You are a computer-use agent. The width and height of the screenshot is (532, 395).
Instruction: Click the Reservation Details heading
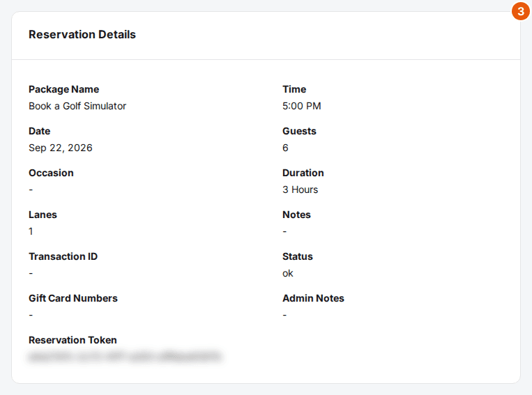click(82, 35)
